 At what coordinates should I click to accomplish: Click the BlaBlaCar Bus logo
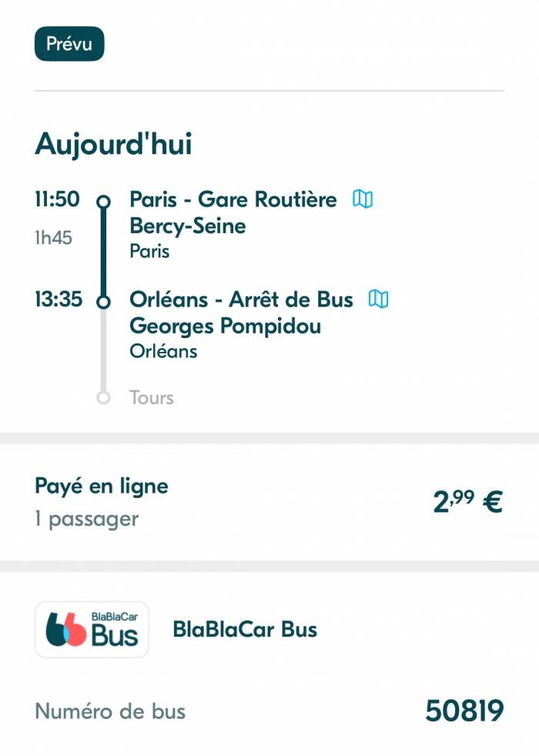[x=92, y=630]
